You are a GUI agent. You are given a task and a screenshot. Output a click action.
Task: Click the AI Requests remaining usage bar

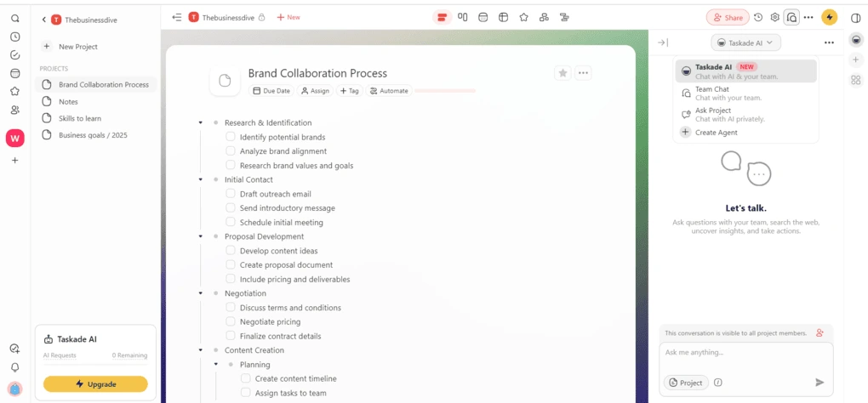(95, 364)
